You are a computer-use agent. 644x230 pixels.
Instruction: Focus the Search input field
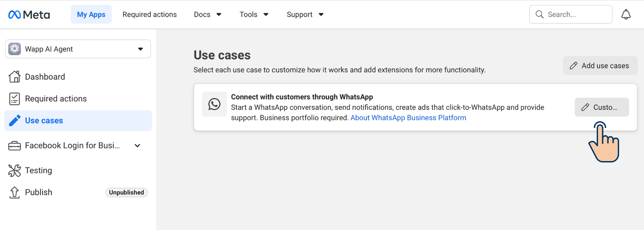pyautogui.click(x=570, y=14)
